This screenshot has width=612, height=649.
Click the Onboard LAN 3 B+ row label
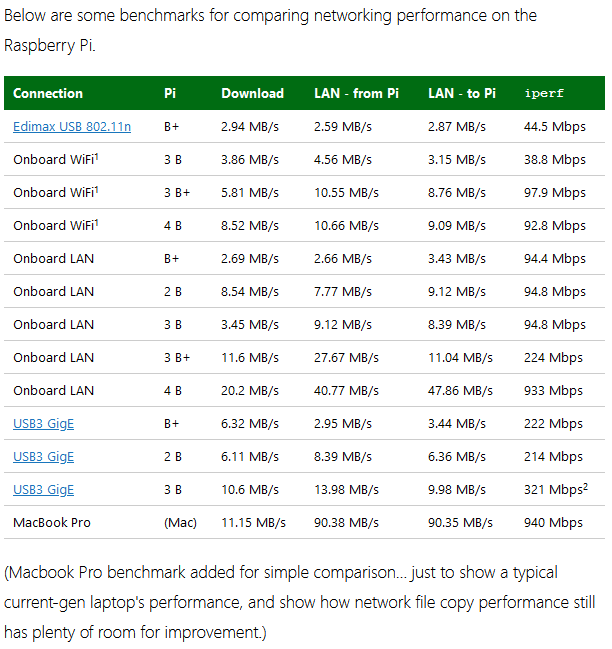53,358
